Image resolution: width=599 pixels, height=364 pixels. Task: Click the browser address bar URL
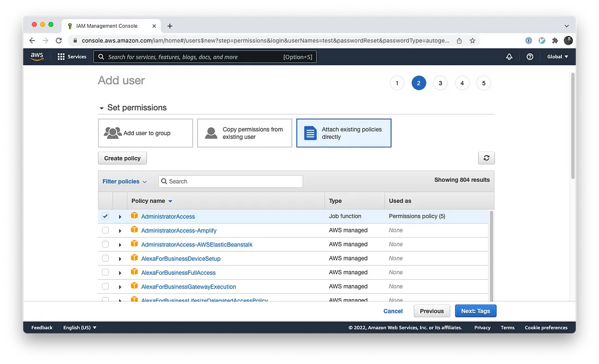click(x=265, y=40)
